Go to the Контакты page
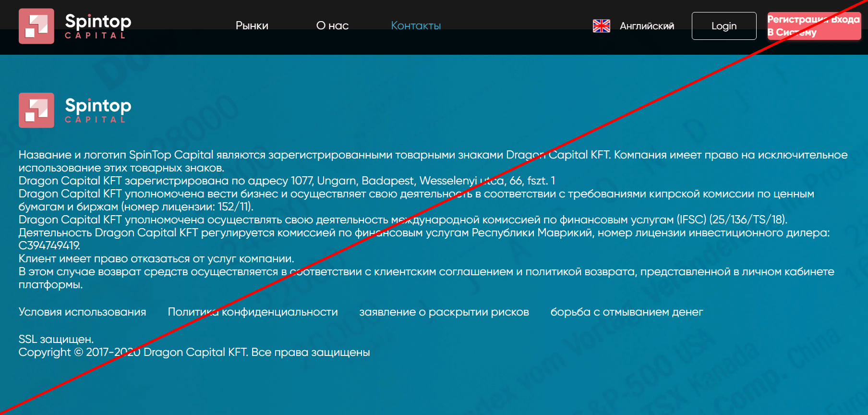Image resolution: width=868 pixels, height=415 pixels. [x=416, y=26]
